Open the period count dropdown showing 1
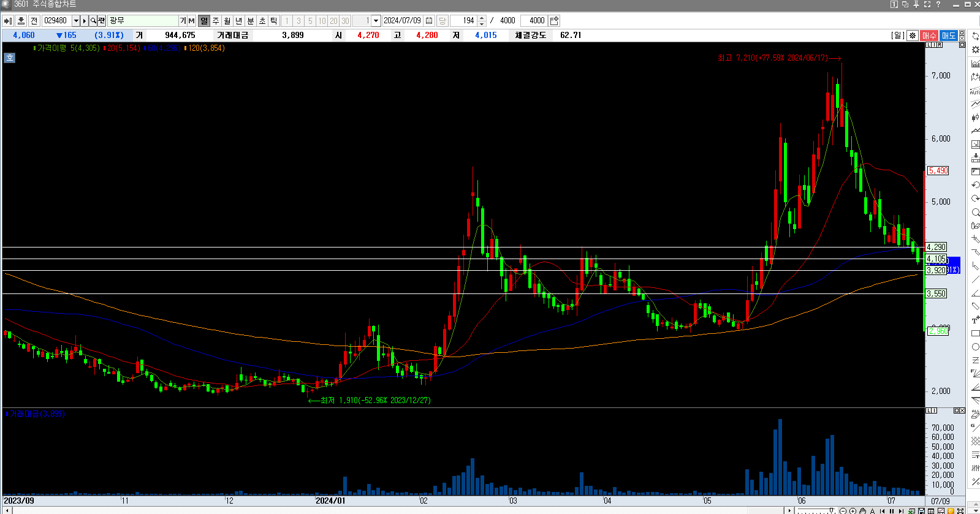Viewport: 980px width, 514px height. pyautogui.click(x=376, y=21)
